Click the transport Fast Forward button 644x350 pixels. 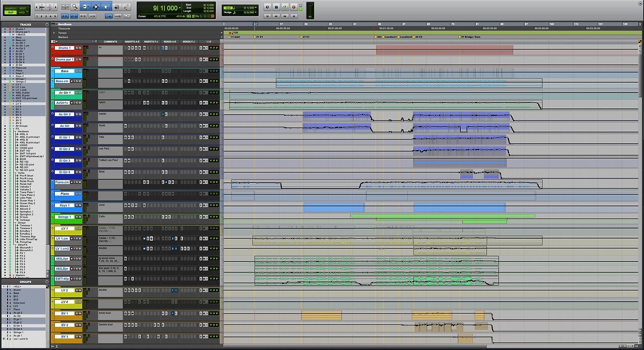click(x=285, y=16)
